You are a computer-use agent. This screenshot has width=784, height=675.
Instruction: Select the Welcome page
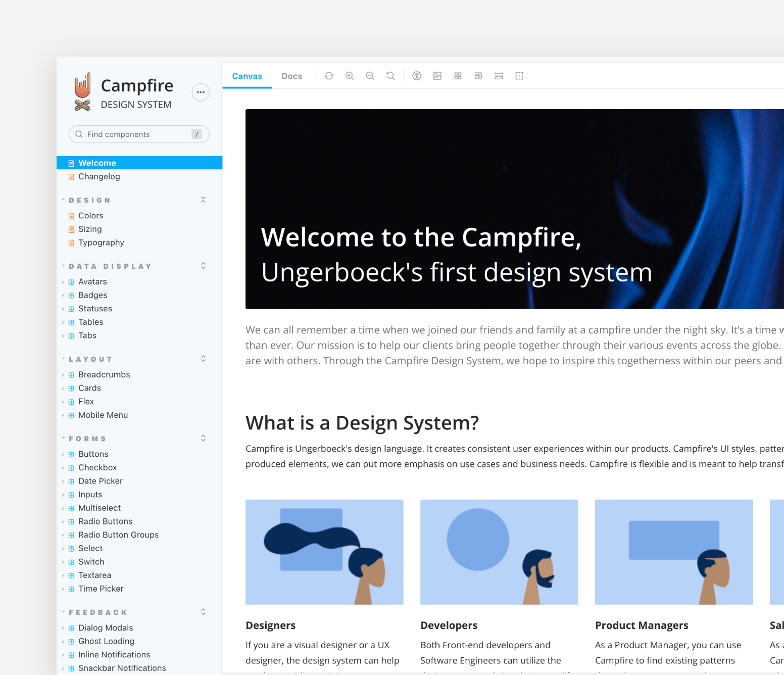pyautogui.click(x=139, y=163)
